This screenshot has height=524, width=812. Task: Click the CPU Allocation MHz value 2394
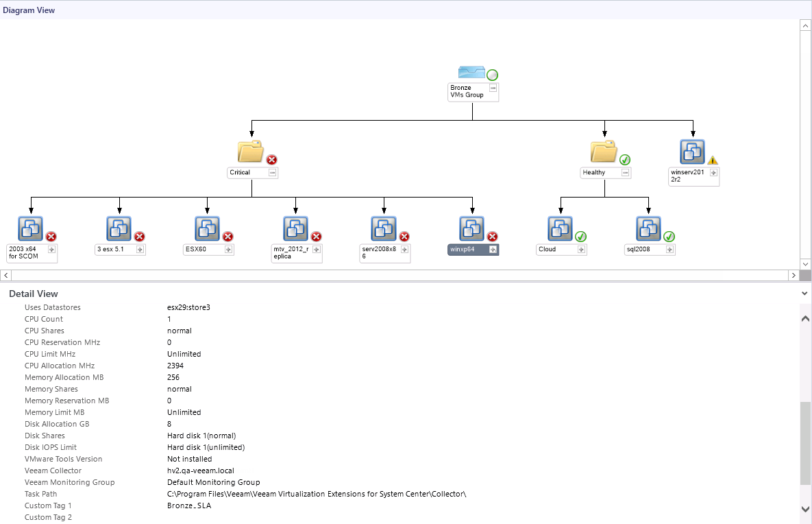point(175,366)
